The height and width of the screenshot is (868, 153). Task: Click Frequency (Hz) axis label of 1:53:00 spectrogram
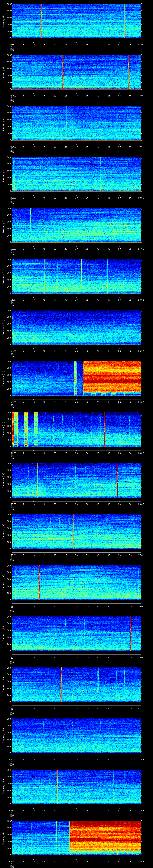coord(3,378)
